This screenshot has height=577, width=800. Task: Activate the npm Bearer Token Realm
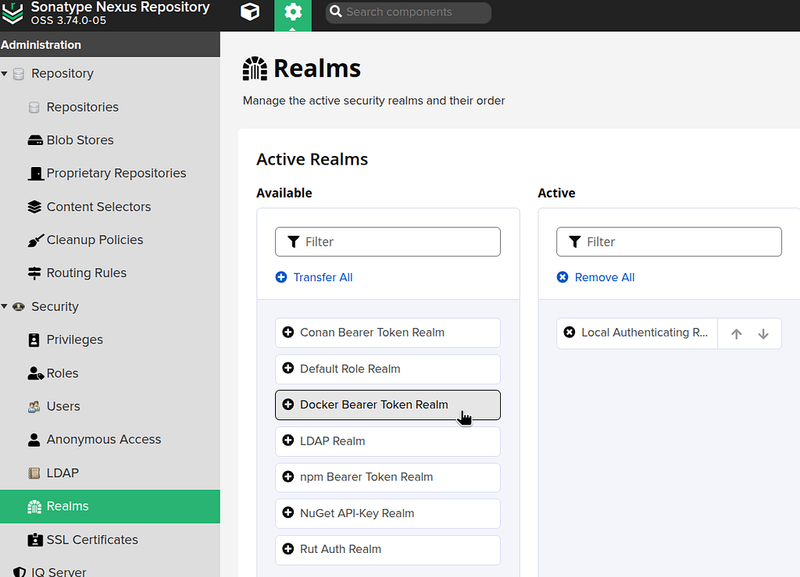point(388,477)
